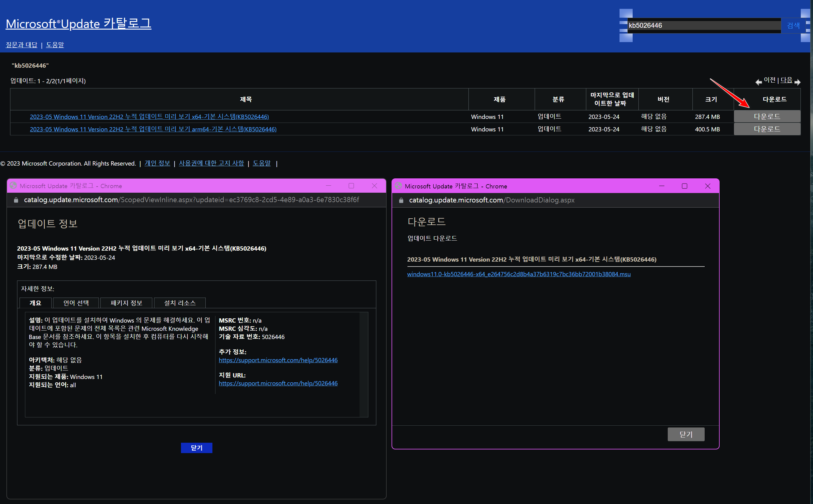The width and height of the screenshot is (813, 504).
Task: Open the x64 KB5026446 update title link
Action: point(150,117)
